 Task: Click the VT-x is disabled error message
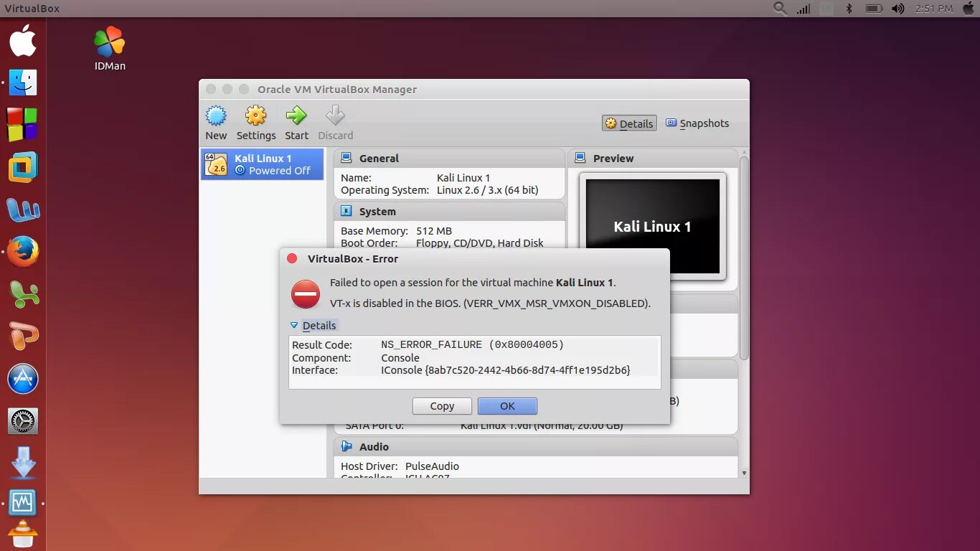(x=490, y=303)
